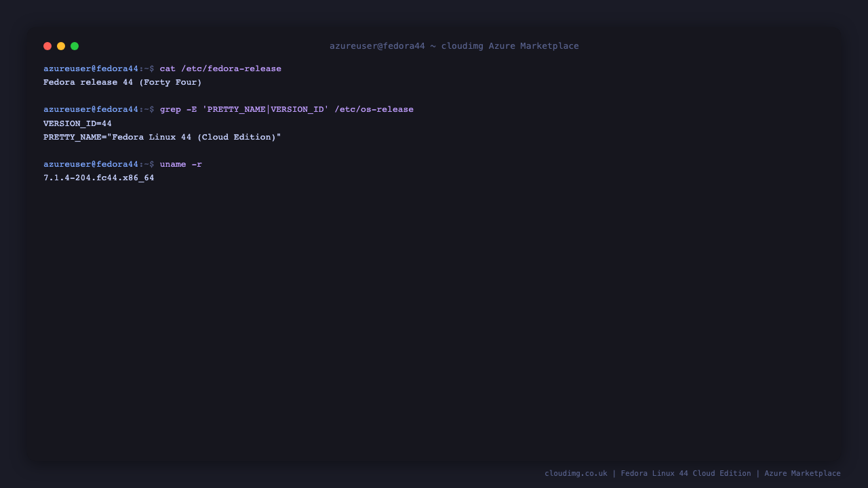This screenshot has height=488, width=868.
Task: Click the footer text starting 'cloudimg.co.uk'
Action: (x=692, y=473)
